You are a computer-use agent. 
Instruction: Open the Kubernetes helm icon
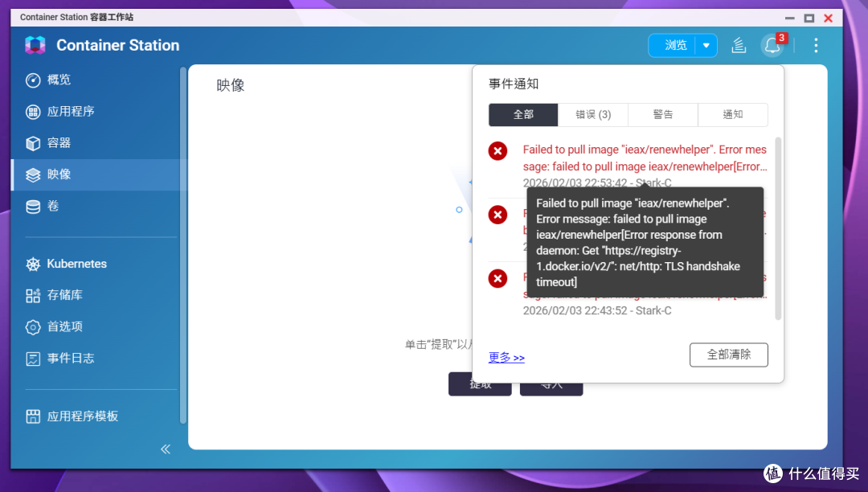(x=33, y=264)
